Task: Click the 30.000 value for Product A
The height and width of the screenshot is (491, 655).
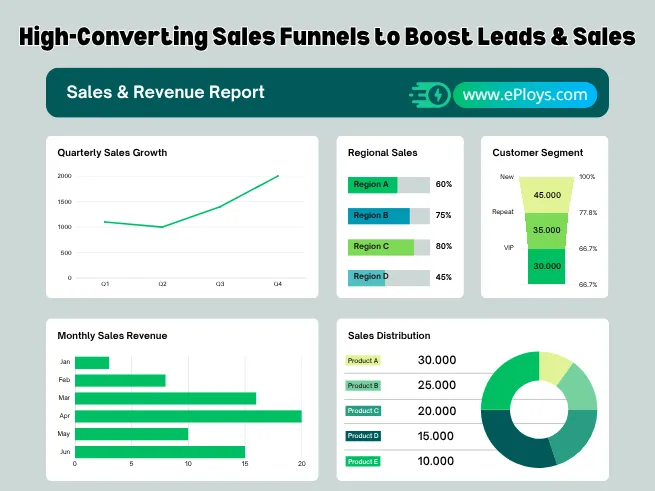Action: (437, 360)
